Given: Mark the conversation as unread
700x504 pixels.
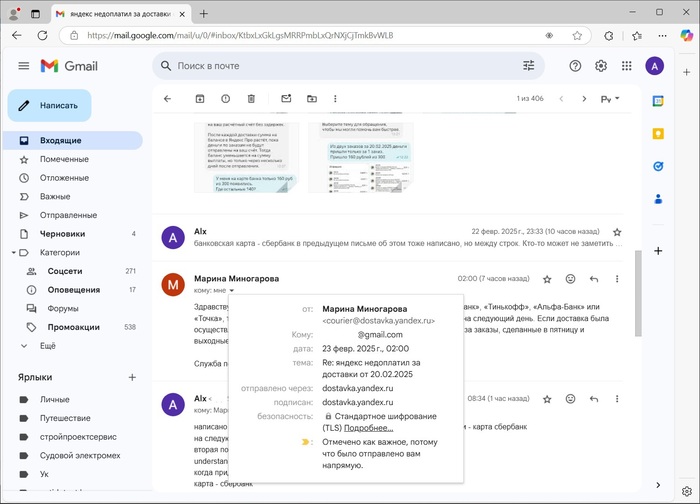Looking at the screenshot, I should click(286, 99).
